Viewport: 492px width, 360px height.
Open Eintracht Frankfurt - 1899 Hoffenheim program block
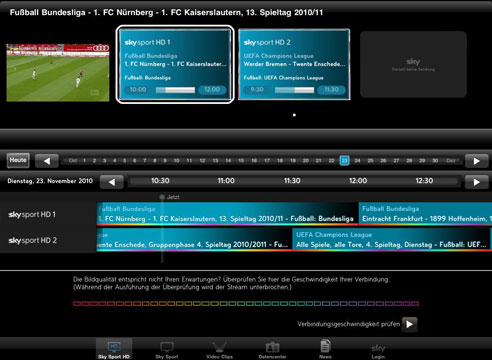click(x=425, y=214)
